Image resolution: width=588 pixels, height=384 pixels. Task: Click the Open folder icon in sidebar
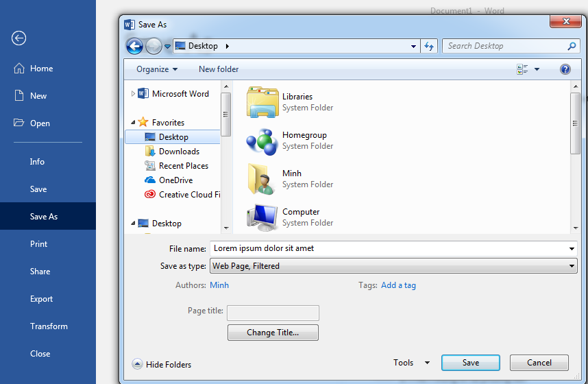point(19,122)
